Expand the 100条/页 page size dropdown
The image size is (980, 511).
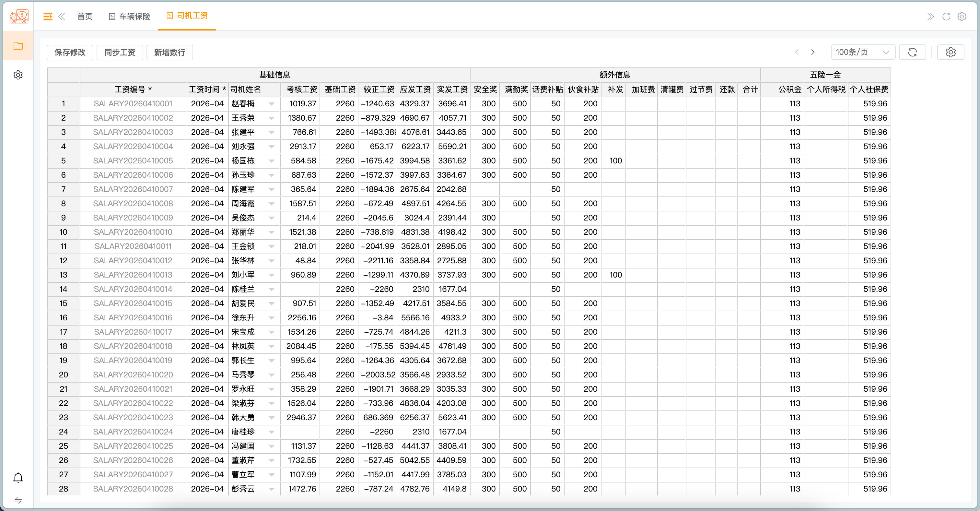click(862, 52)
